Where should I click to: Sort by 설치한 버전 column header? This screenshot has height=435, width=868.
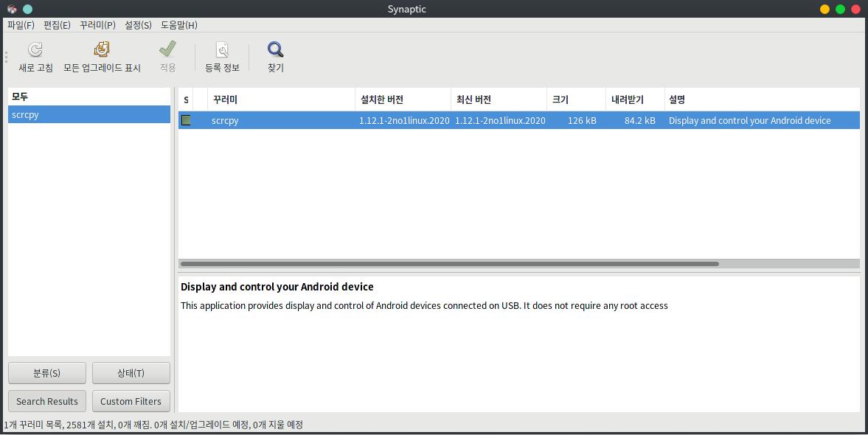tap(403, 100)
